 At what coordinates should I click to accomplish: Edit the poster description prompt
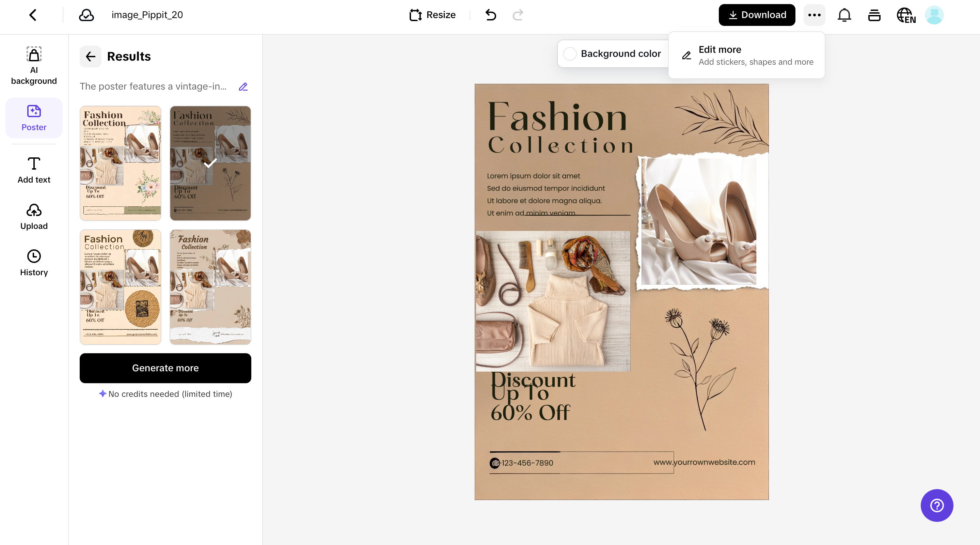point(243,87)
